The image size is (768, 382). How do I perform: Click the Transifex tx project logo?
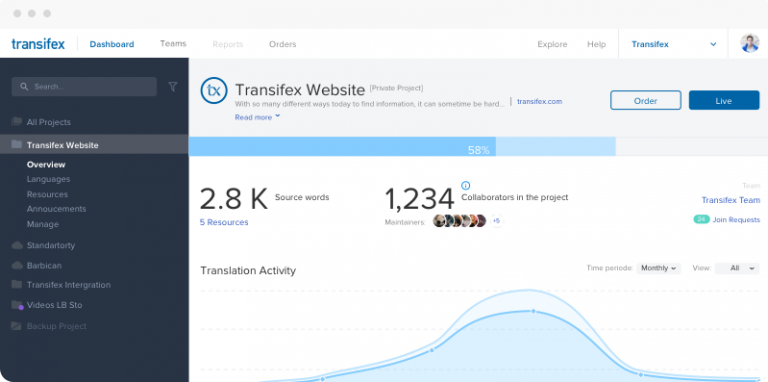click(214, 91)
